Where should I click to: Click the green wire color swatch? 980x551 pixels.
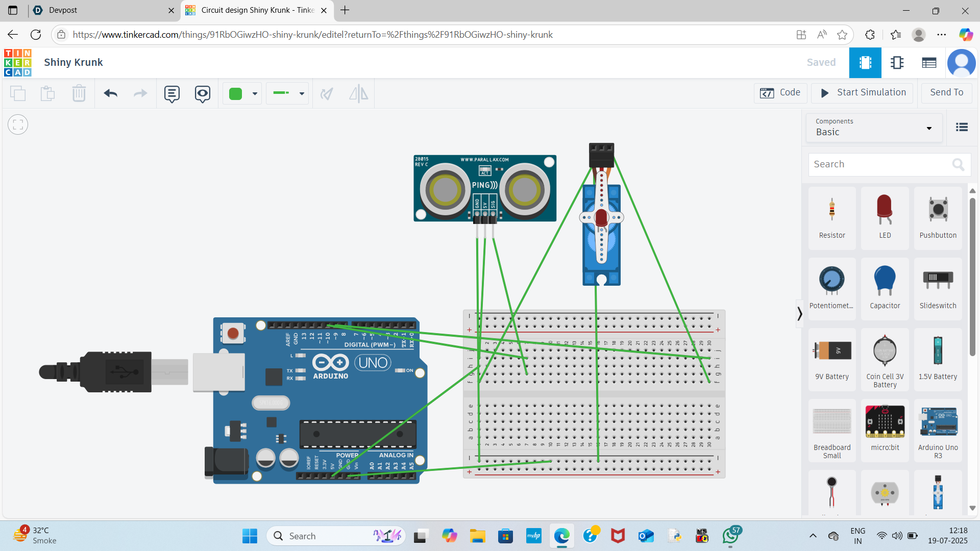pos(235,93)
